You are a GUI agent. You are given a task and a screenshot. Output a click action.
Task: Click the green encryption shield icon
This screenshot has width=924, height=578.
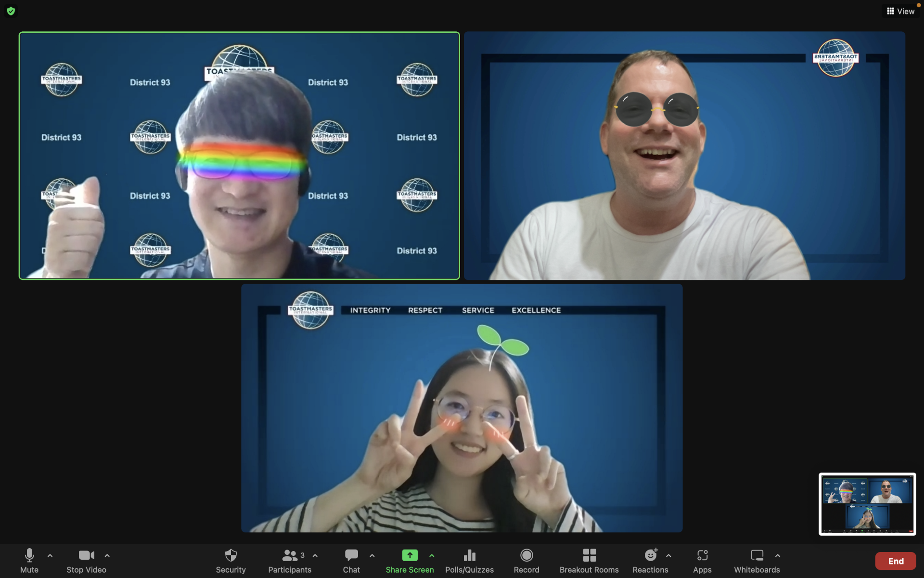coord(11,11)
